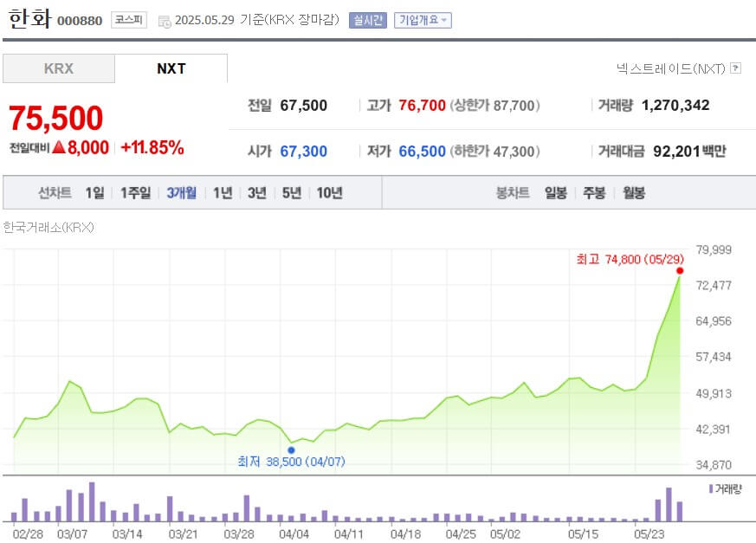This screenshot has height=543, width=756.
Task: Click the +11.85% change rate
Action: (x=152, y=147)
